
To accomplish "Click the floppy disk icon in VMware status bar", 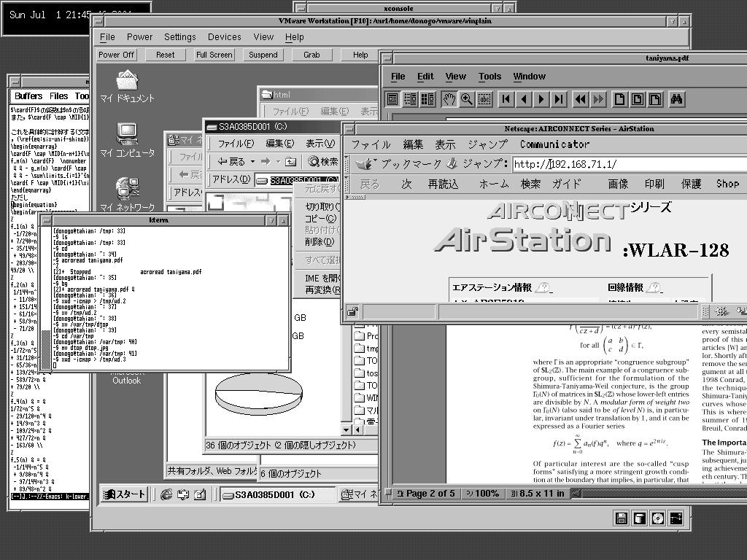I will coord(622,518).
